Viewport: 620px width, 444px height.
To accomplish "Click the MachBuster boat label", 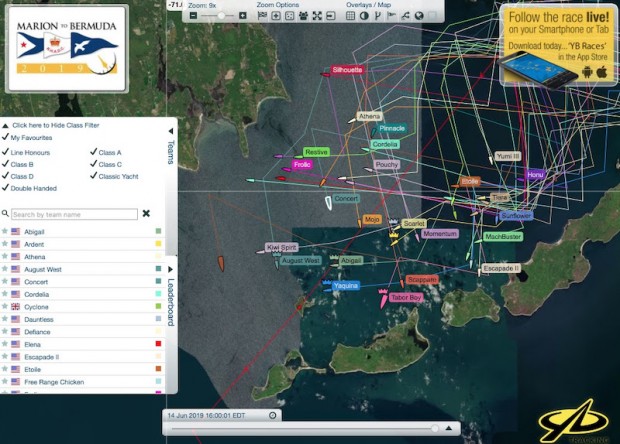I will point(503,237).
